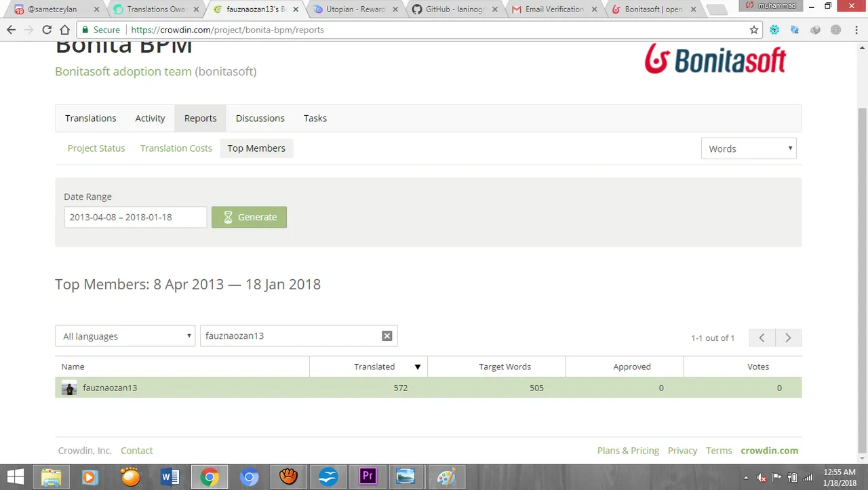The width and height of the screenshot is (868, 490).
Task: Open File Explorer from the taskbar
Action: [52, 477]
